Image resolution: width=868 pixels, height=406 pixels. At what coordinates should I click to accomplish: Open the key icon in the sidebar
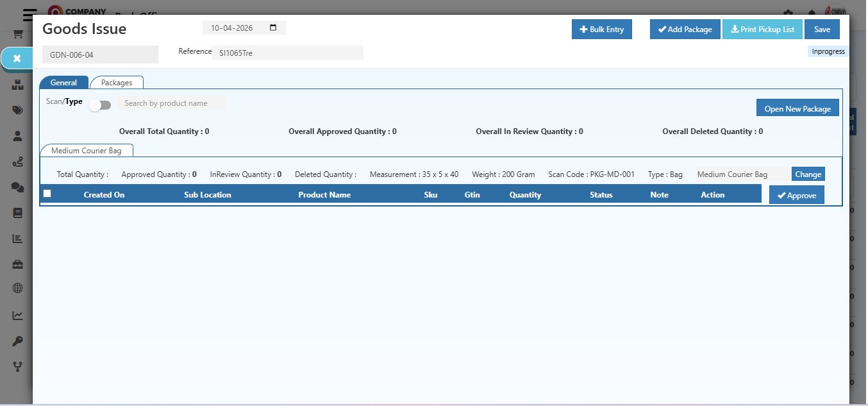pyautogui.click(x=18, y=341)
